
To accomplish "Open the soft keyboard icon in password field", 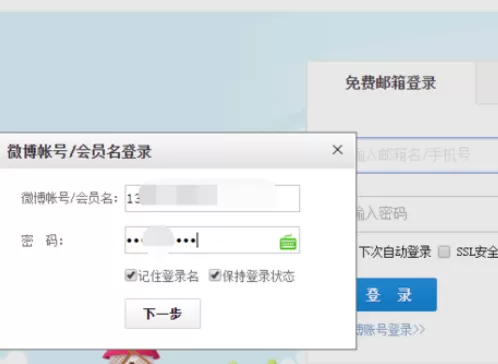I will [288, 242].
